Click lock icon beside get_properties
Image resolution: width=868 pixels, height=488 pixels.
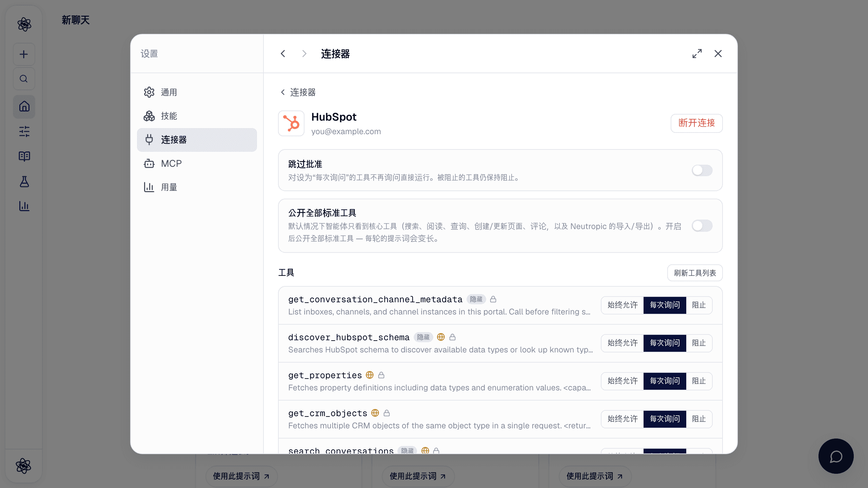(x=381, y=375)
